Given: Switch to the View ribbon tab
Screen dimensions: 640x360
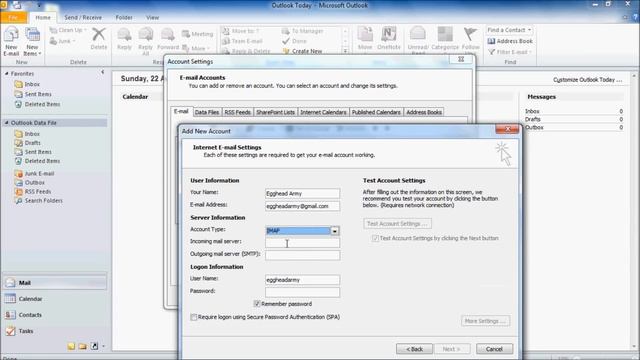Looking at the screenshot, I should point(152,18).
